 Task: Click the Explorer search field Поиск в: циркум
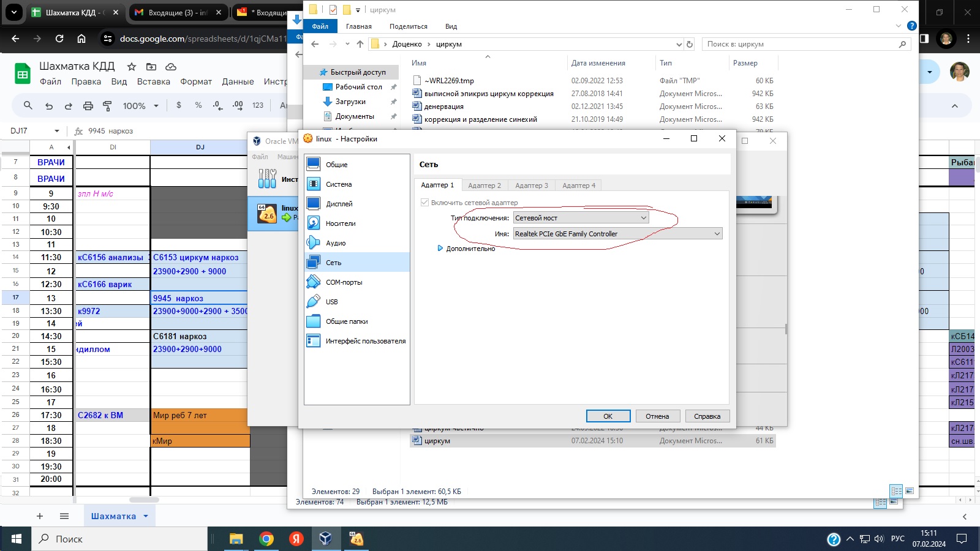coord(806,44)
